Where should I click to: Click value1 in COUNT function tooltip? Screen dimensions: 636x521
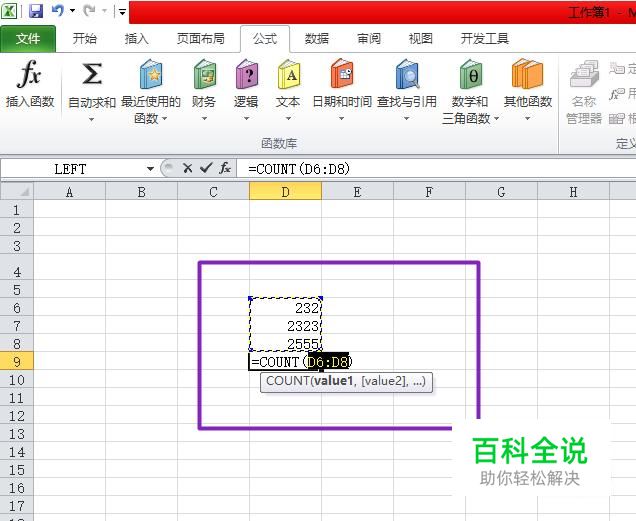pyautogui.click(x=333, y=381)
